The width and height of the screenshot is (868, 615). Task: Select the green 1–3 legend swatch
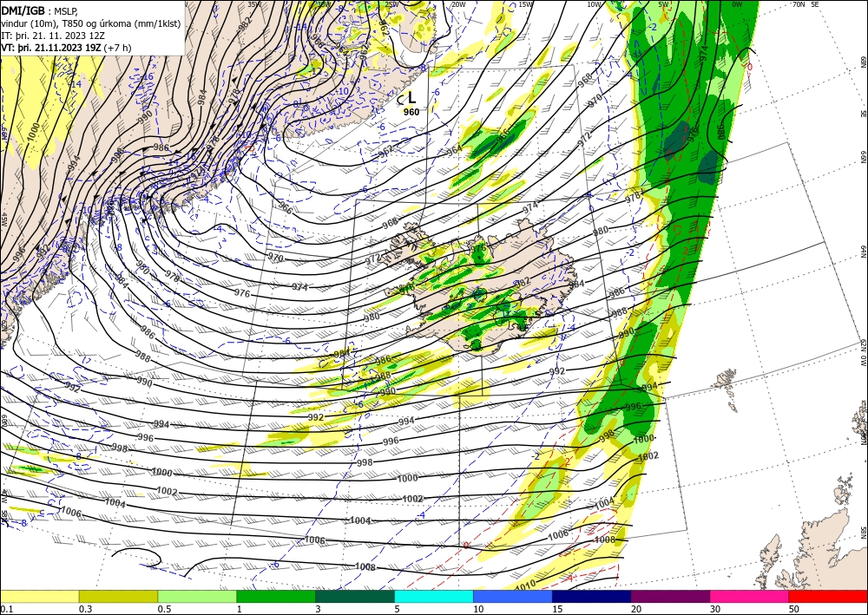276,596
